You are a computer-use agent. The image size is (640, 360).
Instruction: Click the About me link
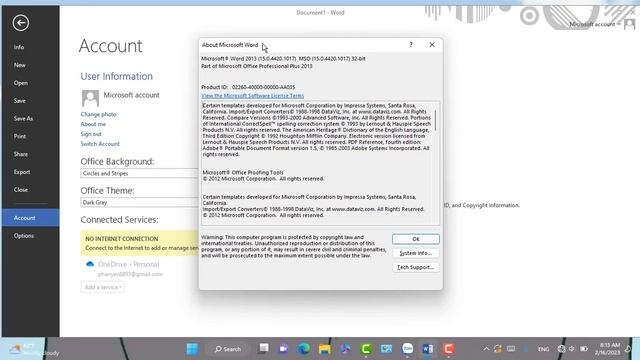coord(93,124)
